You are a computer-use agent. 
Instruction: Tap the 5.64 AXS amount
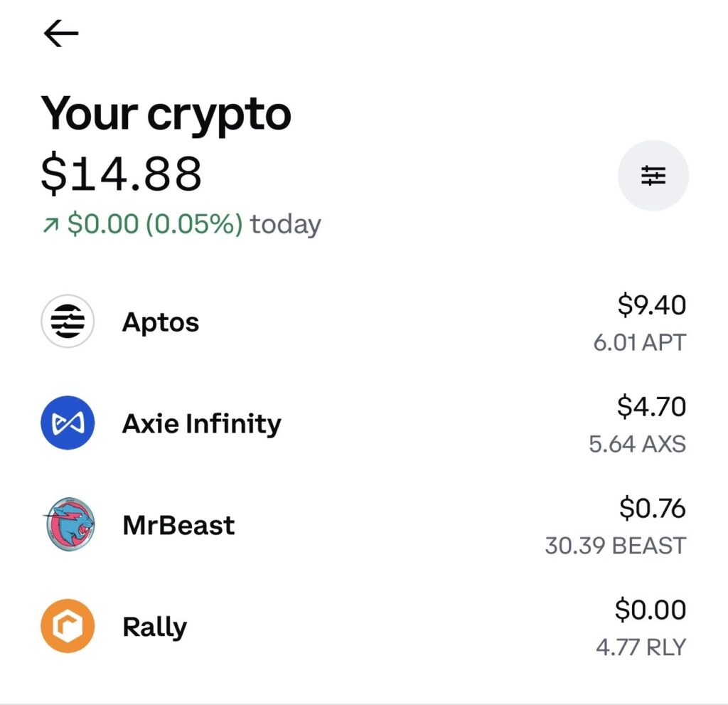point(637,445)
